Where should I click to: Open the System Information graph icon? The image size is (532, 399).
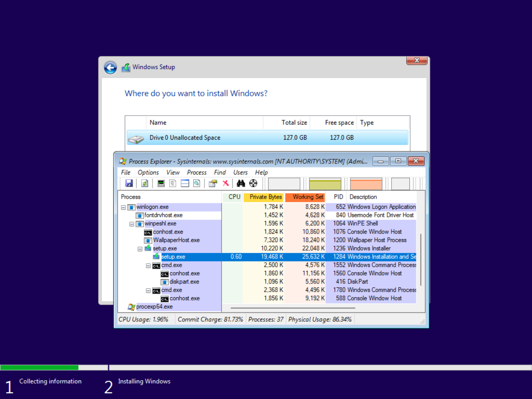[x=161, y=183]
